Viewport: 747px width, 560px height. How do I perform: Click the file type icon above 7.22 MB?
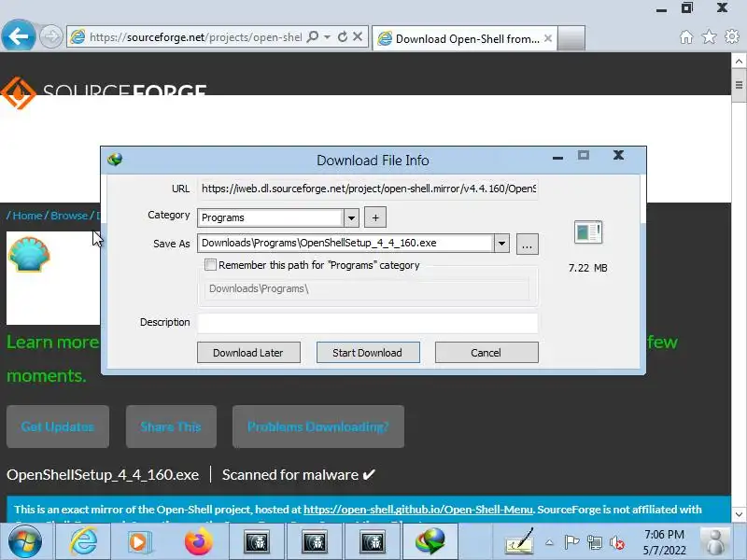(588, 232)
